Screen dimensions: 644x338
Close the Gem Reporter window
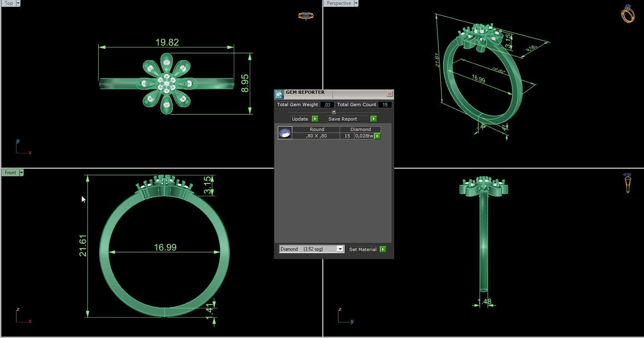[x=389, y=94]
